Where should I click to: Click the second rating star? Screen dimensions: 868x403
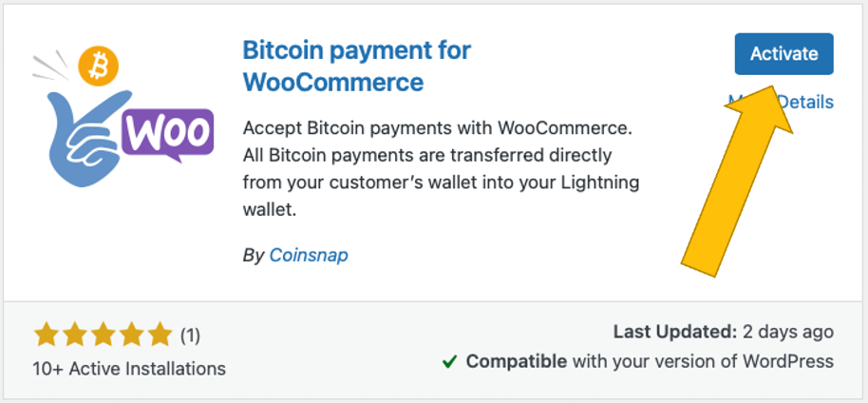coord(75,335)
